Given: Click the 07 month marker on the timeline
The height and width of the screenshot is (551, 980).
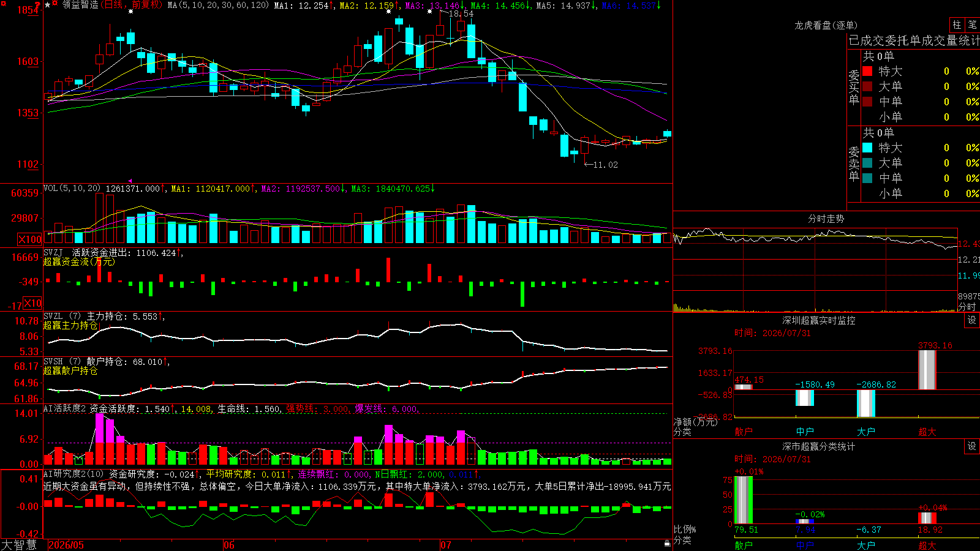Looking at the screenshot, I should (445, 545).
